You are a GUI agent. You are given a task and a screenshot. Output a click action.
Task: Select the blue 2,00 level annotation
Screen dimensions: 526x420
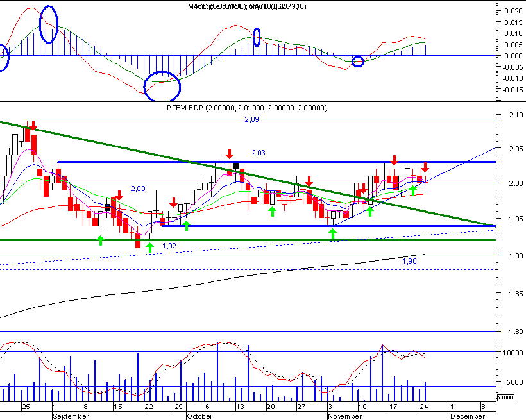point(138,189)
